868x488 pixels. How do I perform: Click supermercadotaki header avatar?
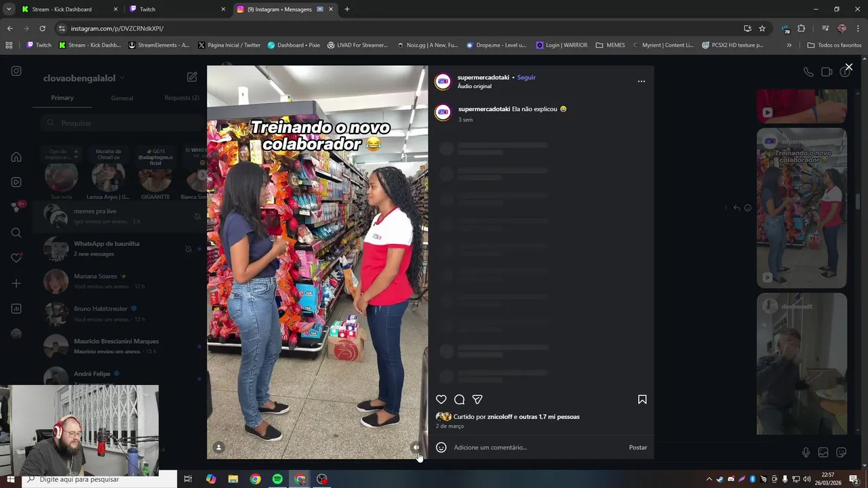coord(443,81)
